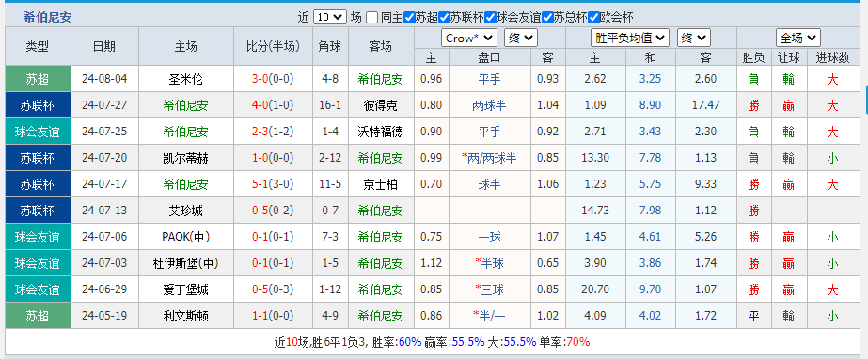The height and width of the screenshot is (359, 868).
Task: Uncheck the 苏超 league checkbox
Action: pos(409,17)
